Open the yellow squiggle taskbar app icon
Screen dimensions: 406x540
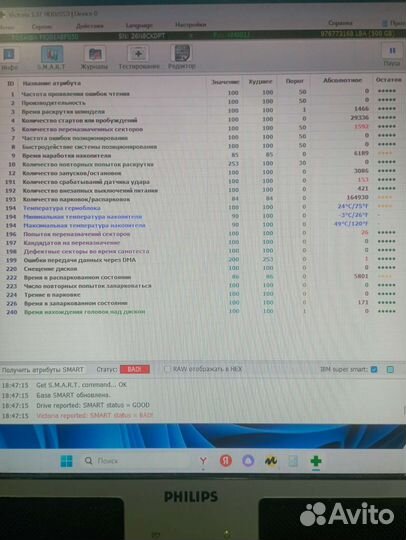[x=271, y=460]
